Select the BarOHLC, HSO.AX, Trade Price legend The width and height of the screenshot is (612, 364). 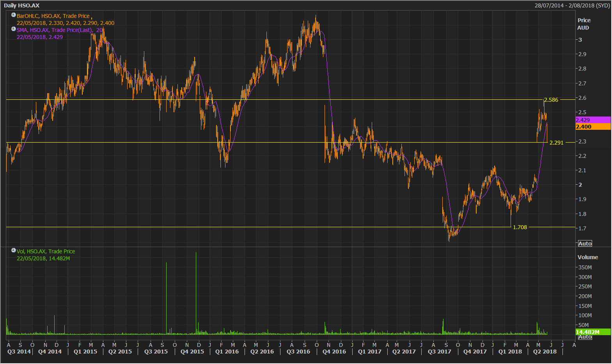pyautogui.click(x=53, y=16)
